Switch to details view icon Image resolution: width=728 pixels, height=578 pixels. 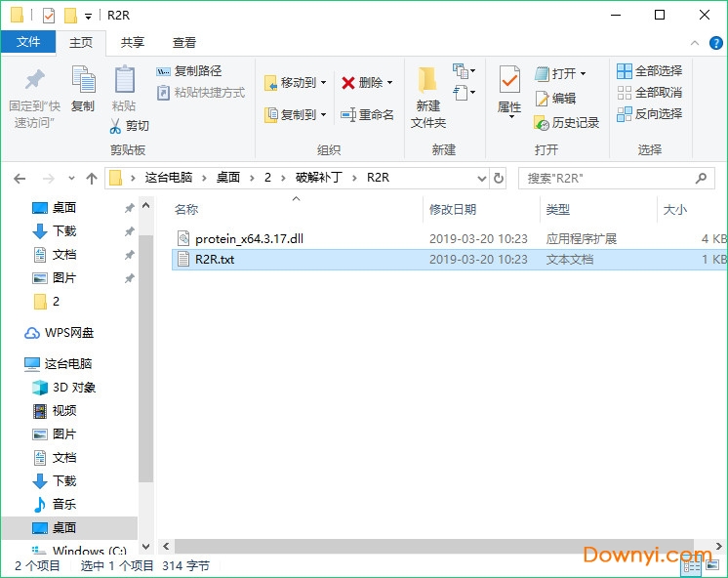(690, 566)
